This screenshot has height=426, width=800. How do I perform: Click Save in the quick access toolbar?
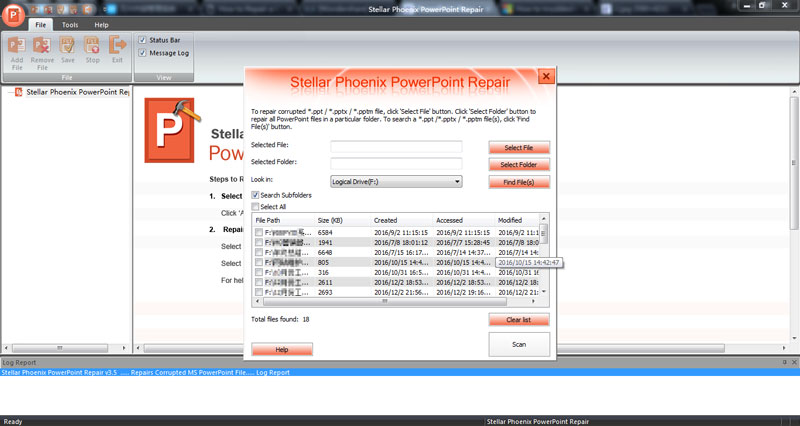point(61,9)
